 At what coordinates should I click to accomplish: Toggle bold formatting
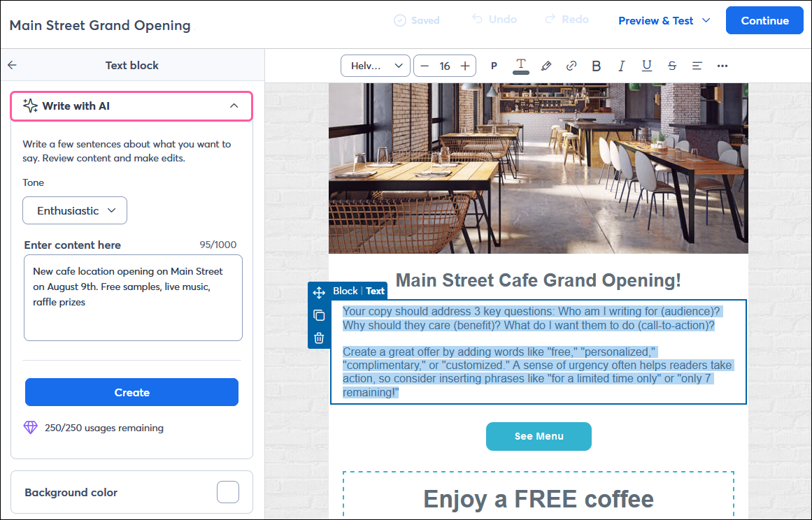596,65
